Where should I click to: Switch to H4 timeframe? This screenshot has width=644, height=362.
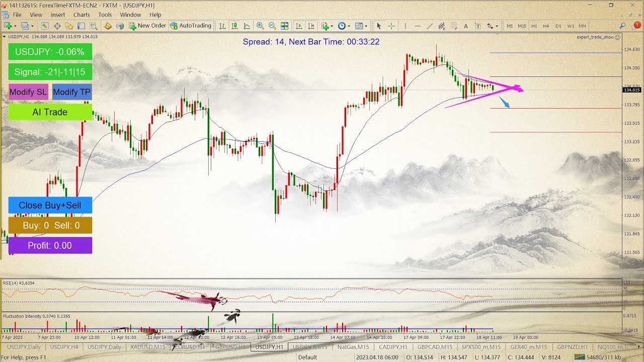pyautogui.click(x=546, y=26)
